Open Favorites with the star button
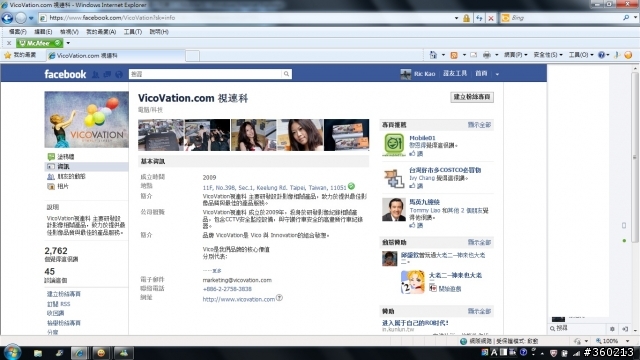The width and height of the screenshot is (640, 360). point(20,55)
